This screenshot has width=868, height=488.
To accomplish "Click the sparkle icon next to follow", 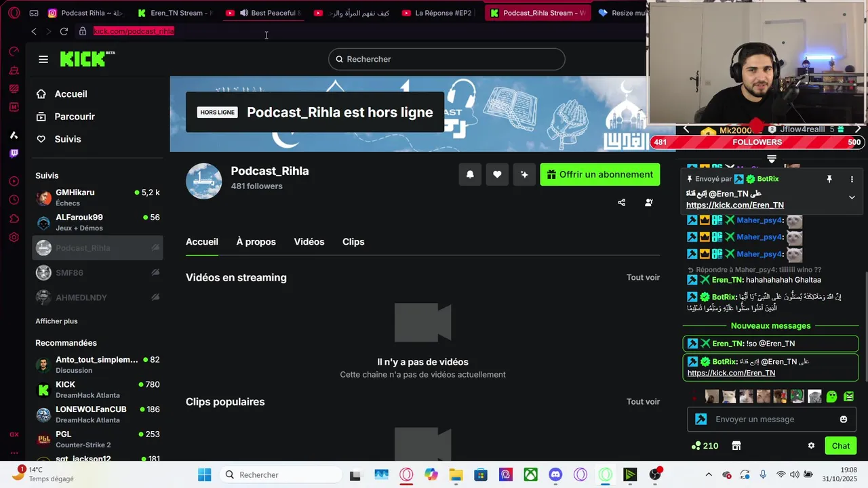I will tap(524, 174).
